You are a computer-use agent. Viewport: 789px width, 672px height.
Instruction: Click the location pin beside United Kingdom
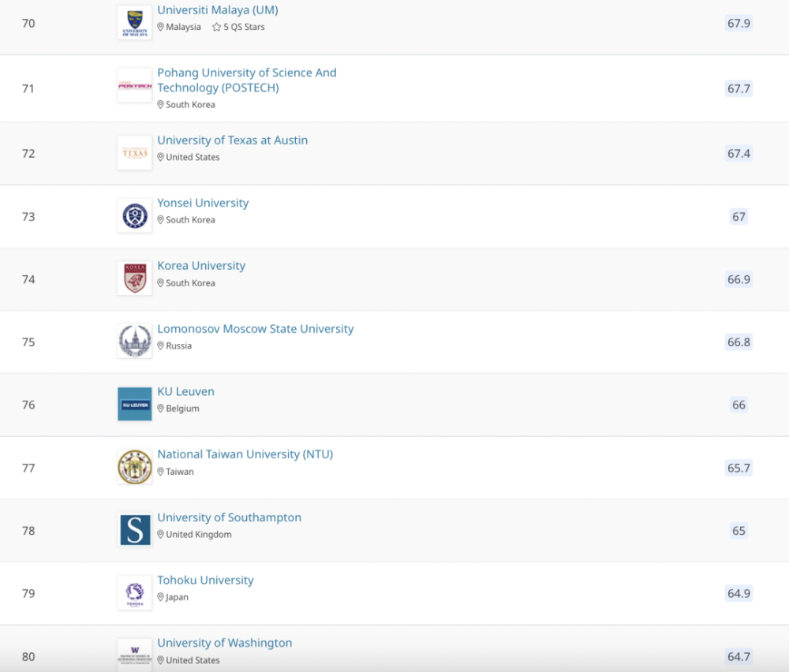tap(160, 535)
